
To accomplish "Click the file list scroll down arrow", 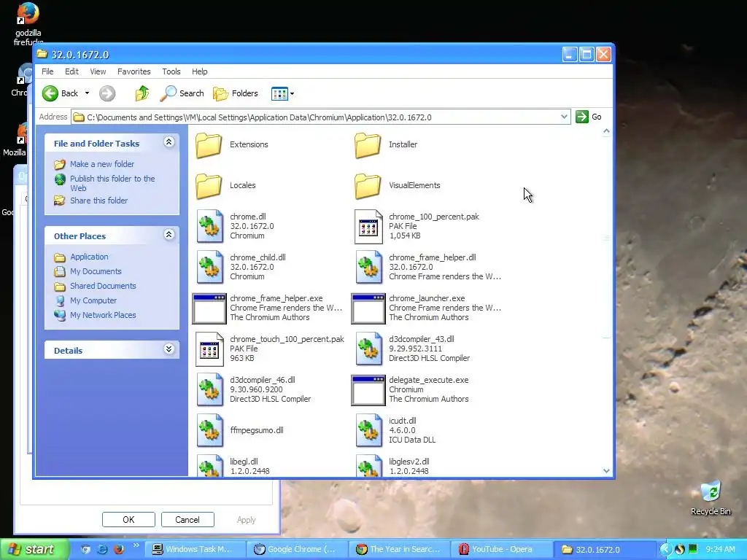I will click(x=606, y=470).
